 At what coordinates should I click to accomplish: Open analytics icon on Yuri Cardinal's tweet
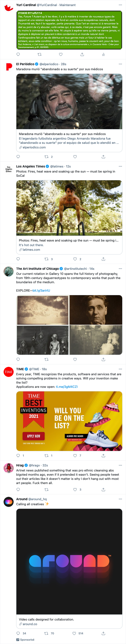pos(103,54)
